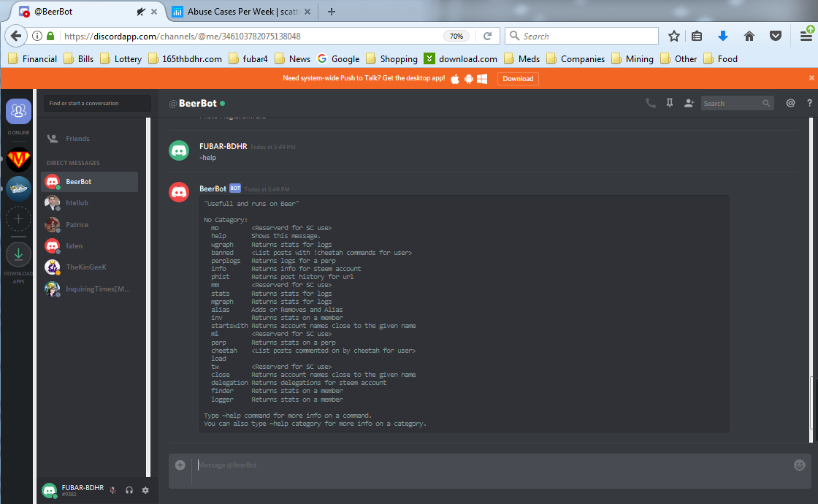Screen dimensions: 818x504
Task: Open faten direct message
Action: coord(90,245)
